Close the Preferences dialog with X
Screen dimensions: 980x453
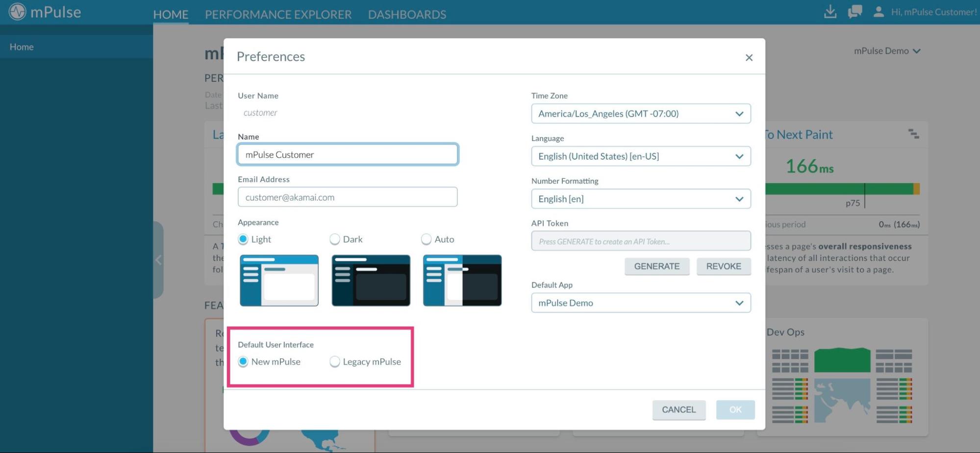[x=749, y=58]
